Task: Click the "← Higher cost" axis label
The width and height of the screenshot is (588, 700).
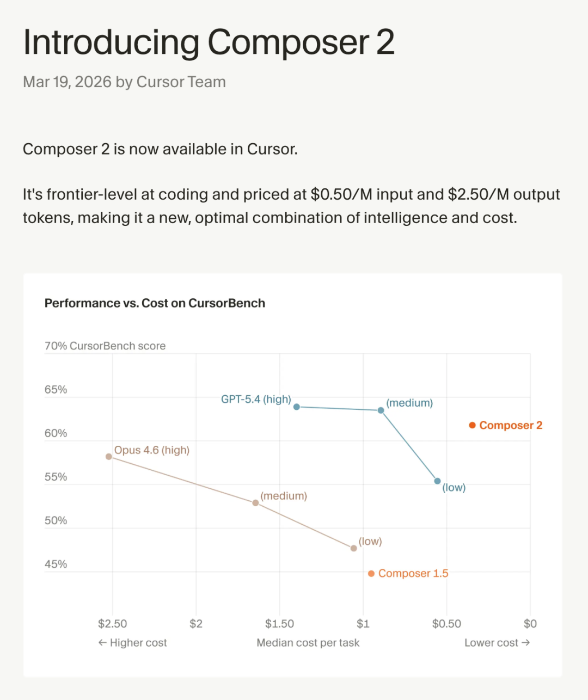Action: coord(132,643)
